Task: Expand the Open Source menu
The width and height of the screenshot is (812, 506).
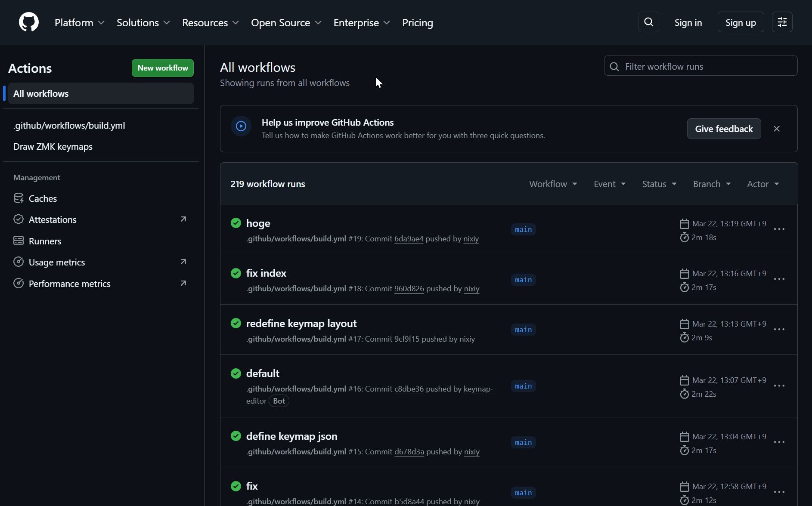Action: point(286,22)
